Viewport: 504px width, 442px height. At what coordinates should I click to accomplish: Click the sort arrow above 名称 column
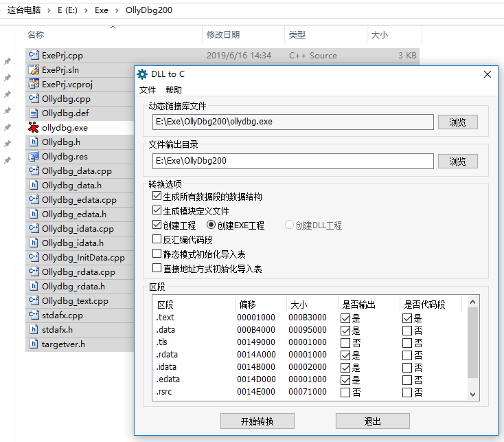[113, 27]
